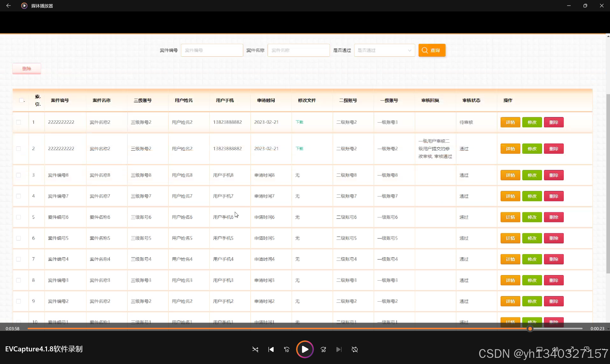Toggle the repeat icon
610x364 pixels.
355,349
